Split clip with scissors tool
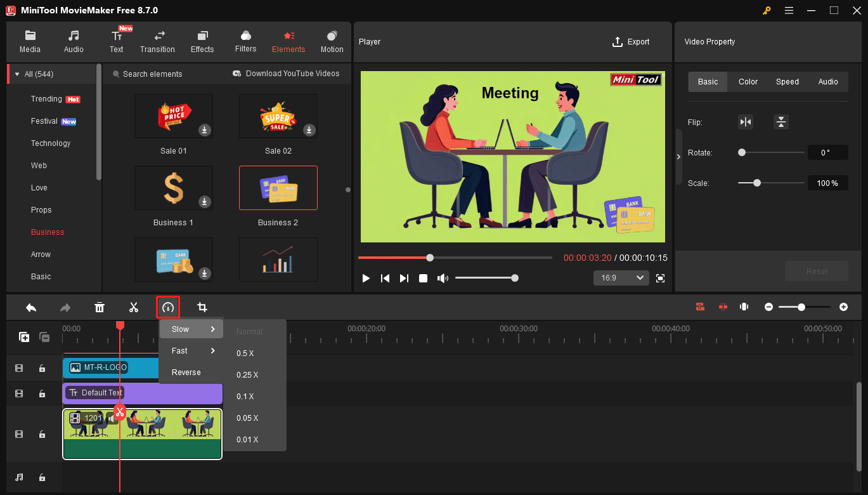Viewport: 868px width, 495px height. [x=134, y=308]
